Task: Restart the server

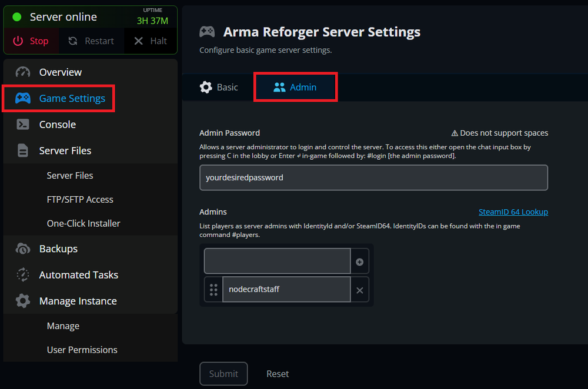Action: click(x=92, y=41)
